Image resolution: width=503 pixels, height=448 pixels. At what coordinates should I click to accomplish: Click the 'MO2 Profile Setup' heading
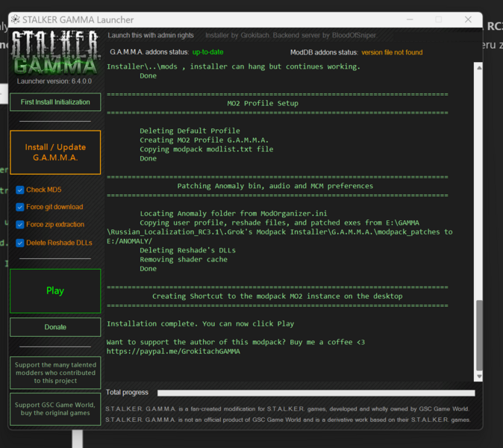263,103
